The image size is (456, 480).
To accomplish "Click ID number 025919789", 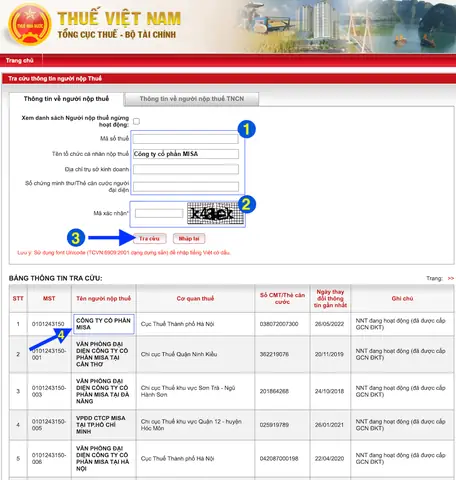I will coord(274,425).
